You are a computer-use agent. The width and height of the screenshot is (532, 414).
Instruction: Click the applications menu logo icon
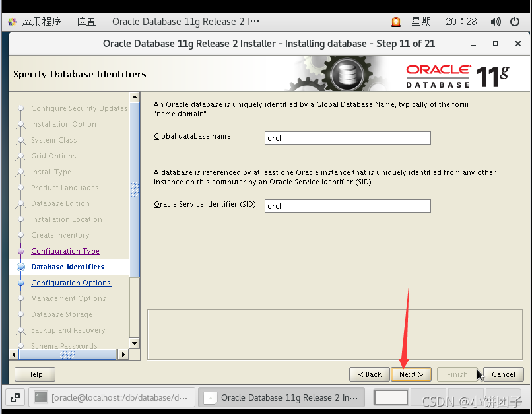(x=13, y=22)
